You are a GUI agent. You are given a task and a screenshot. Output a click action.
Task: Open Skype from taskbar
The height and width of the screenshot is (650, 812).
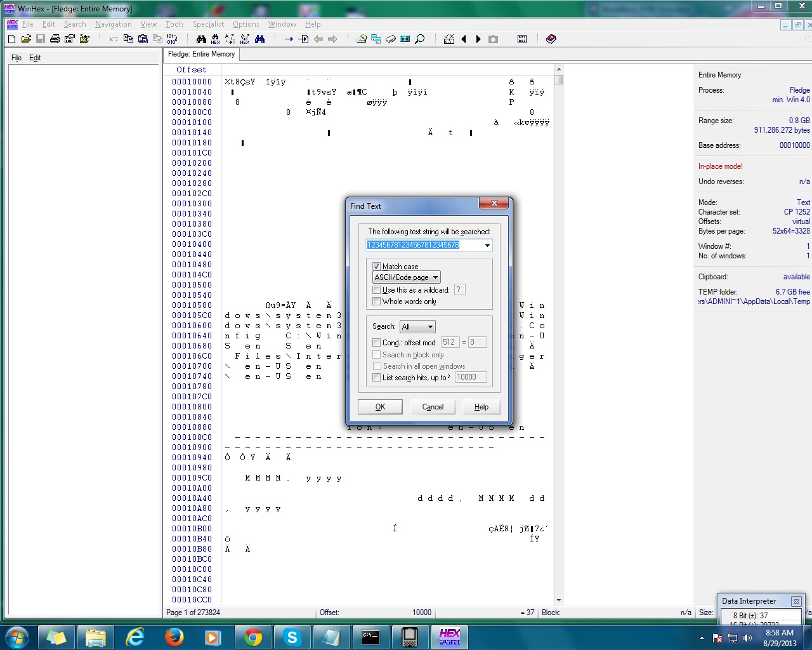pyautogui.click(x=292, y=637)
